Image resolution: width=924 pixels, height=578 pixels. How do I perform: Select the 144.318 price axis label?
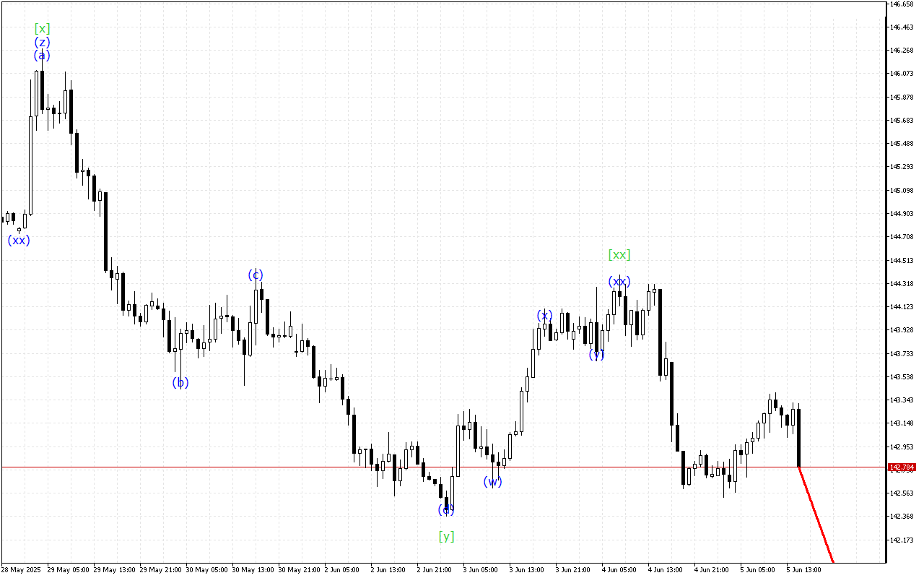pyautogui.click(x=902, y=284)
